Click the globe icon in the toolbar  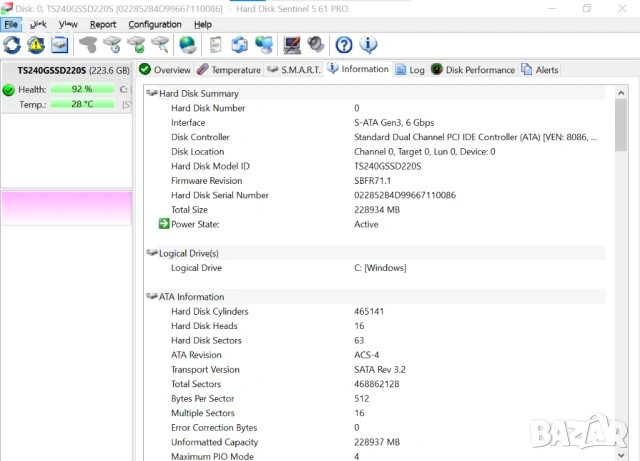tap(187, 45)
